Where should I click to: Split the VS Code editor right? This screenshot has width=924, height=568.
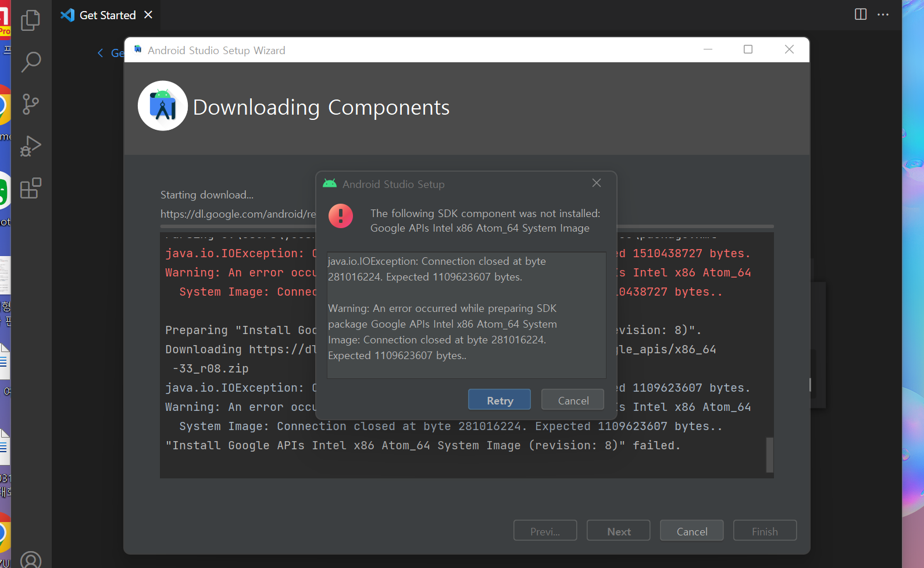click(861, 15)
